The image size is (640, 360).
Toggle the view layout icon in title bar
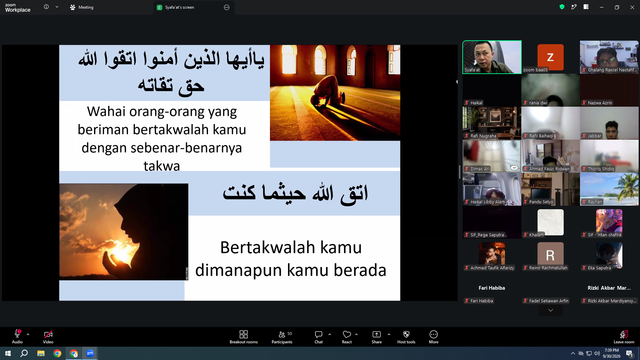coord(586,7)
